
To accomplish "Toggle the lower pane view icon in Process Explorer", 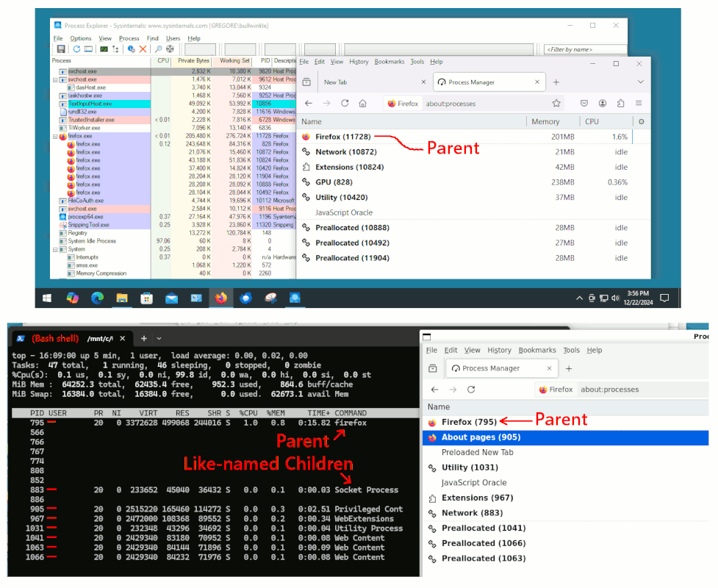I will [88, 49].
